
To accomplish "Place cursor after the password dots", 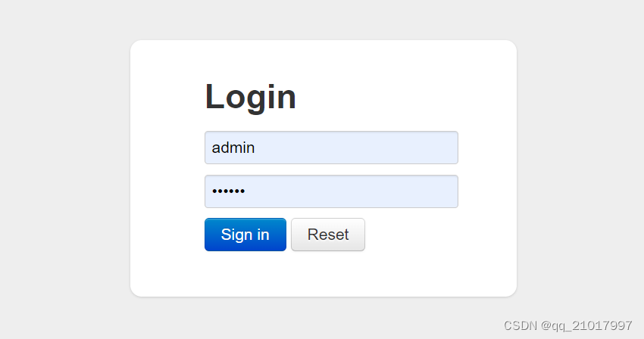I will click(245, 191).
